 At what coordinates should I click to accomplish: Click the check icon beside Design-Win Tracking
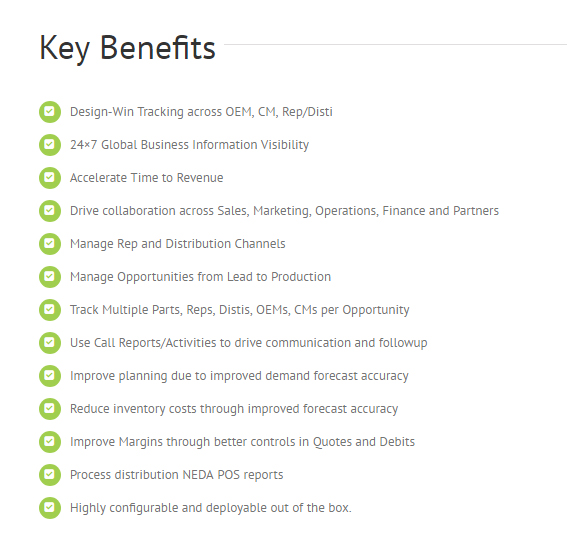click(x=50, y=112)
